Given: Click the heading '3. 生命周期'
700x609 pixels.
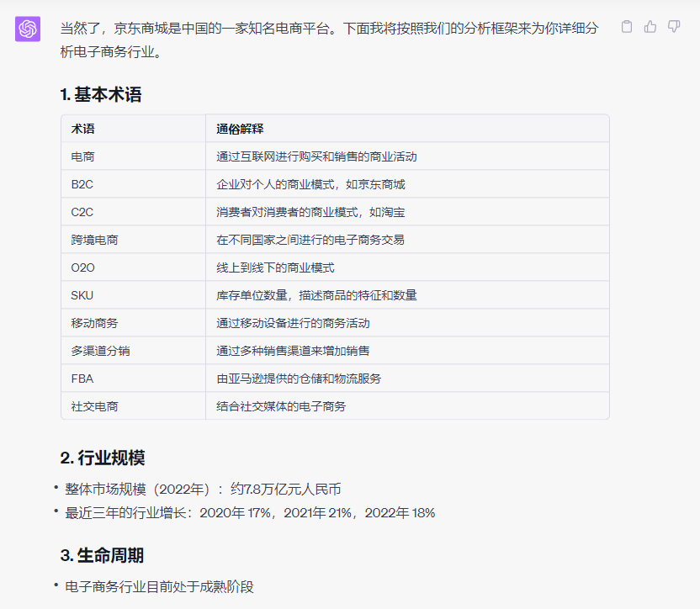Looking at the screenshot, I should click(103, 555).
